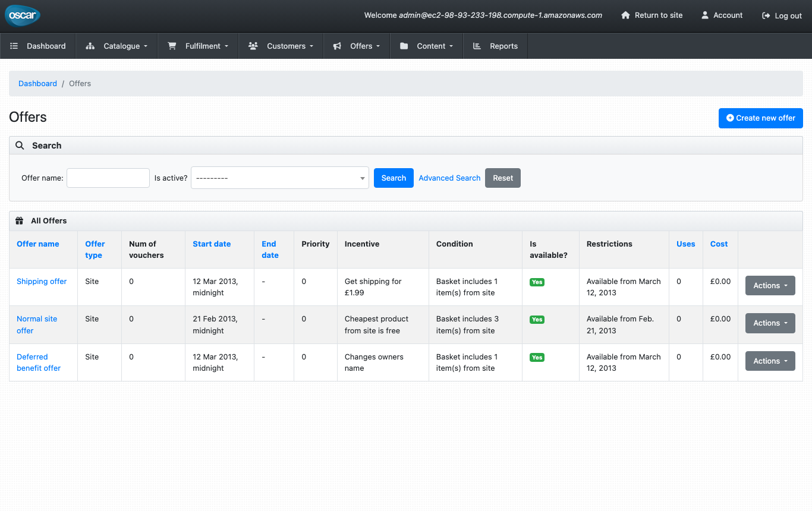Open Actions menu for Normal site offer
The image size is (812, 511).
[x=770, y=323]
